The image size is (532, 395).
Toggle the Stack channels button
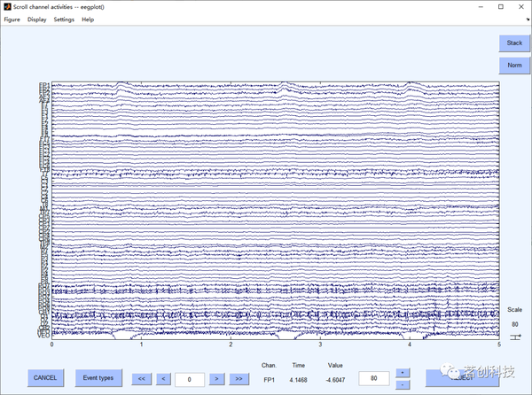click(513, 43)
